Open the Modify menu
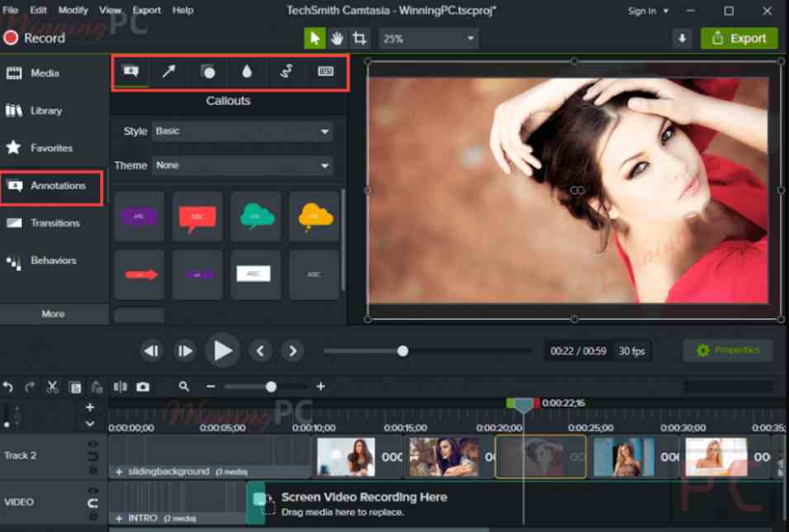 click(x=73, y=10)
